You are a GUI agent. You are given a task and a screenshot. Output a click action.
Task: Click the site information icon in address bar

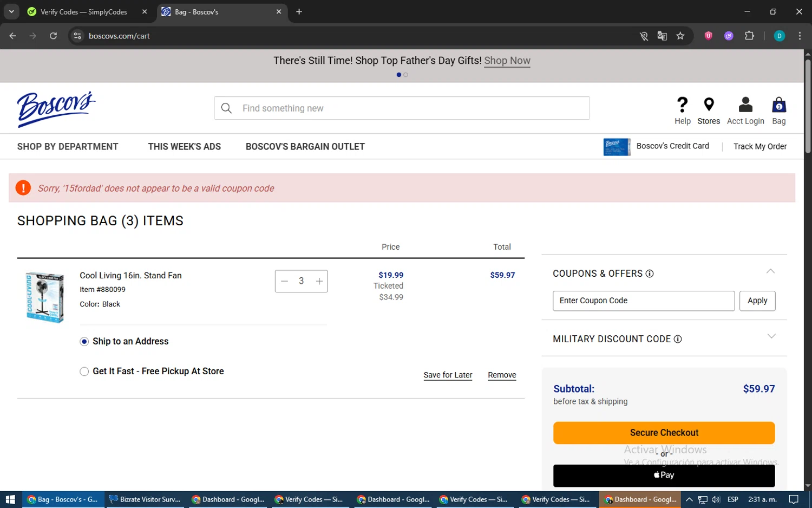click(x=77, y=36)
